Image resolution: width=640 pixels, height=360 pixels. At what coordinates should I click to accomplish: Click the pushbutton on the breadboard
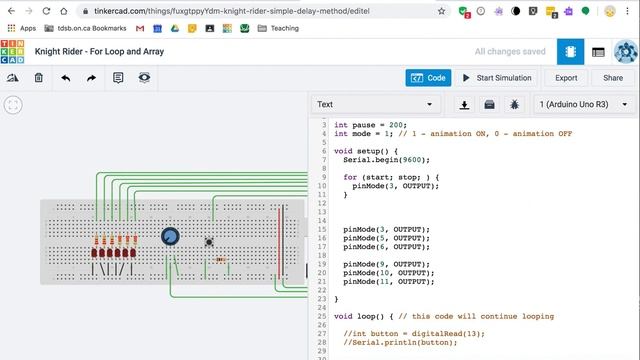click(209, 242)
